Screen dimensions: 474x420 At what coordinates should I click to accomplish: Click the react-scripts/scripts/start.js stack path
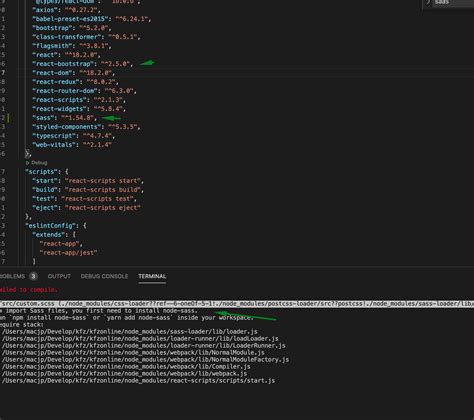coord(138,381)
